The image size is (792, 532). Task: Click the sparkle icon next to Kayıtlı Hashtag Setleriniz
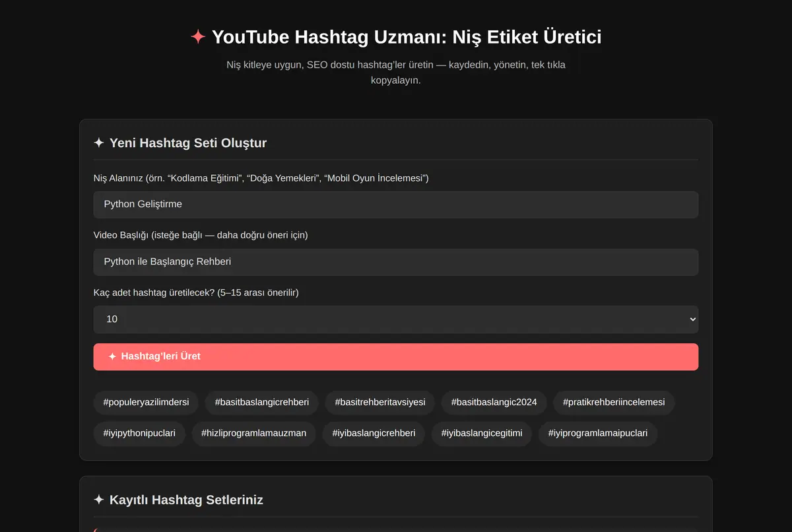pyautogui.click(x=99, y=500)
